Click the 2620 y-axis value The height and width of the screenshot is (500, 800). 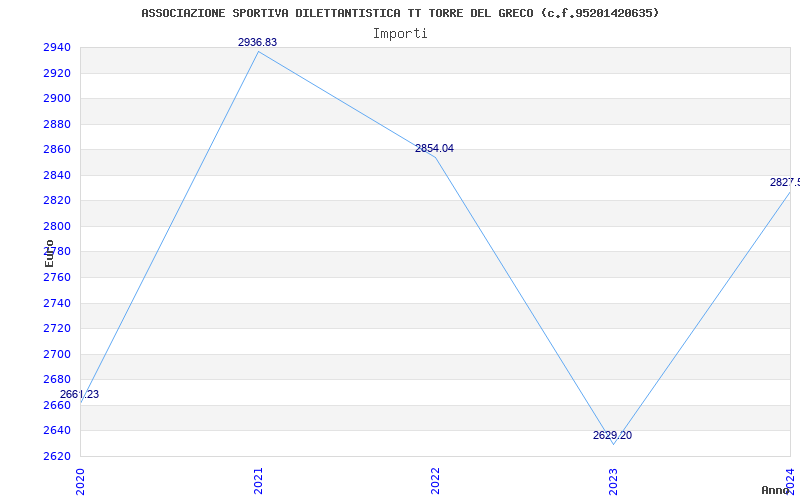coord(57,456)
